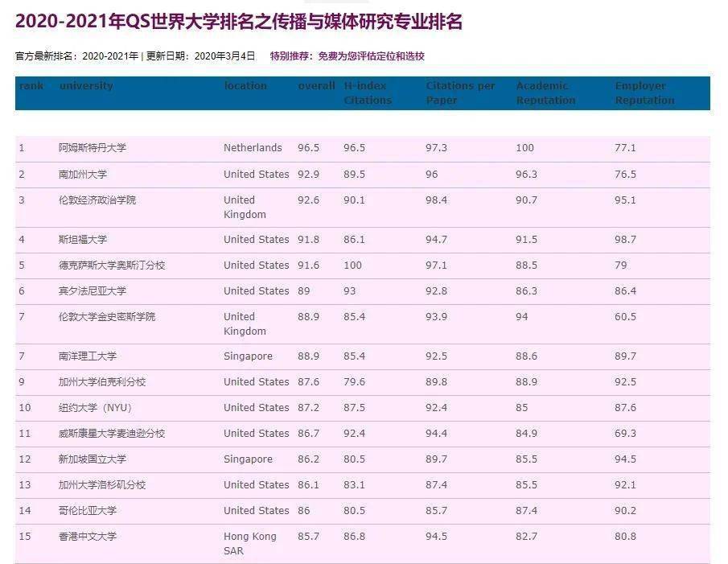Image resolution: width=728 pixels, height=564 pixels.
Task: Click H-index value 79.6 for 加州大学伯克利分校
Action: (x=354, y=382)
